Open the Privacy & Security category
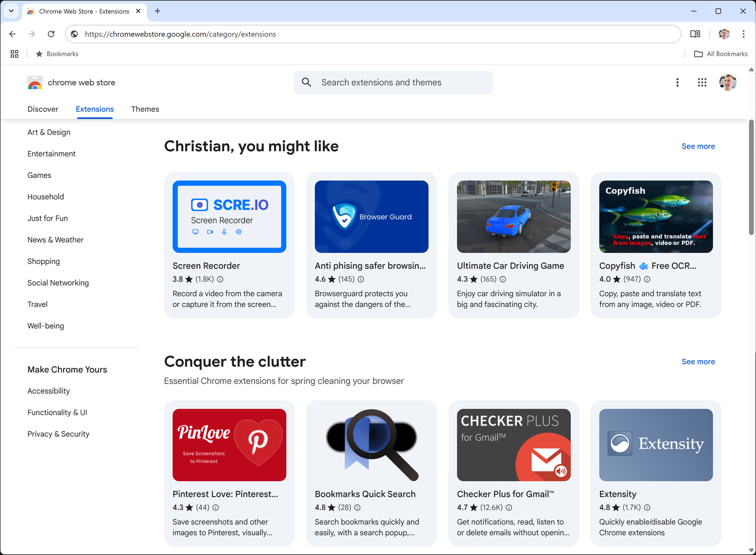The image size is (756, 555). pyautogui.click(x=58, y=434)
